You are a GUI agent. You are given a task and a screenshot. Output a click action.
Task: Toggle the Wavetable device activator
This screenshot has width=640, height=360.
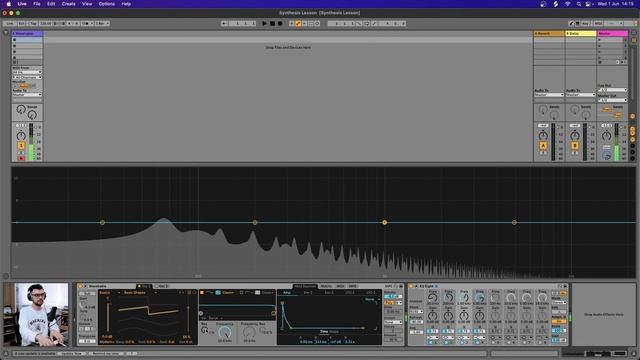(x=81, y=287)
